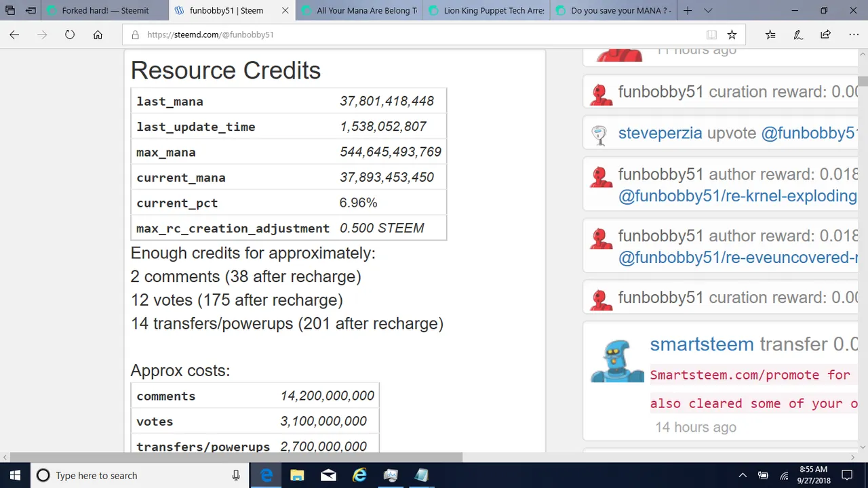Select the max_mana value 544,645,493,769
868x488 pixels.
(x=391, y=152)
